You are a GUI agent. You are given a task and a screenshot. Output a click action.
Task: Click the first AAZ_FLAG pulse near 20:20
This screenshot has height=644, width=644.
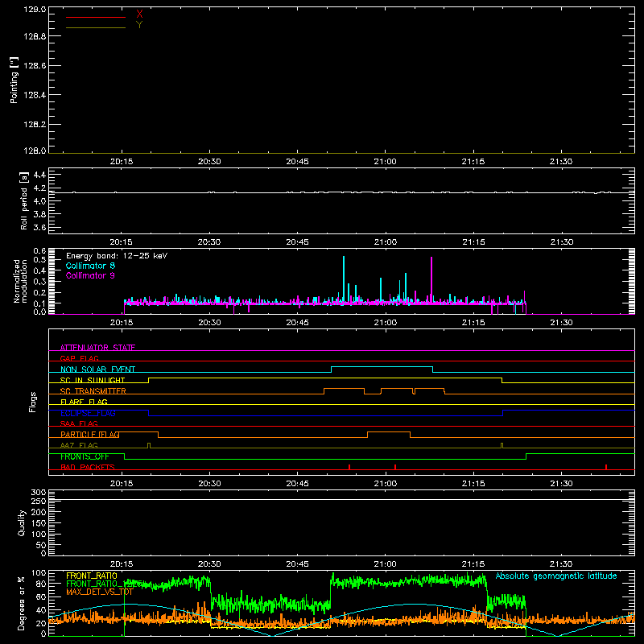149,446
